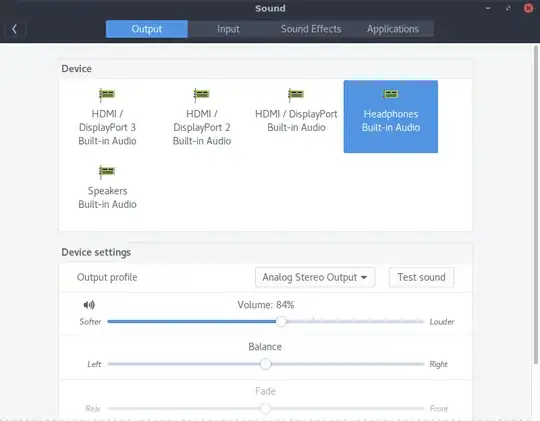Click the Balance label
Viewport: 540px width, 421px height.
pyautogui.click(x=265, y=347)
